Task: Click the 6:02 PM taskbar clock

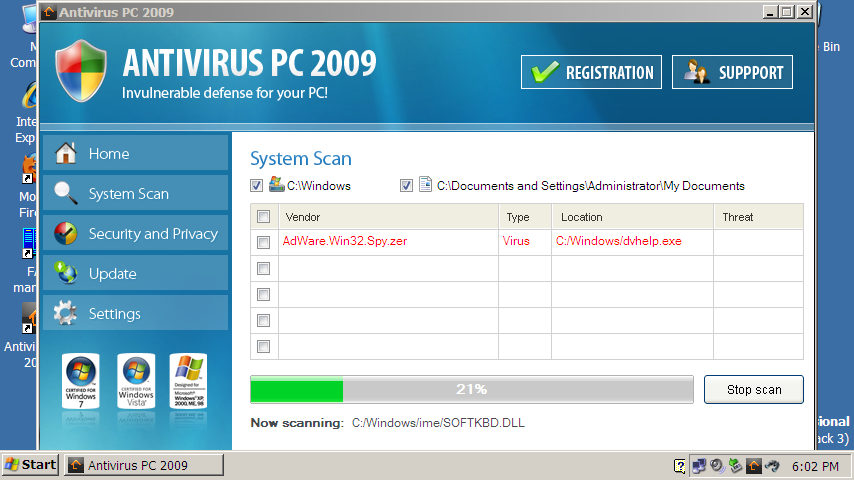Action: coord(815,466)
